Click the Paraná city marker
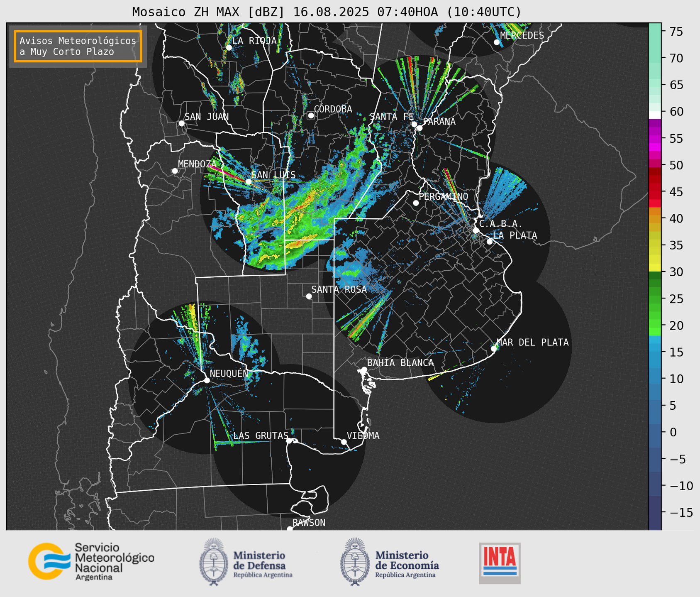Screen dimensions: 700x597 tap(420, 128)
